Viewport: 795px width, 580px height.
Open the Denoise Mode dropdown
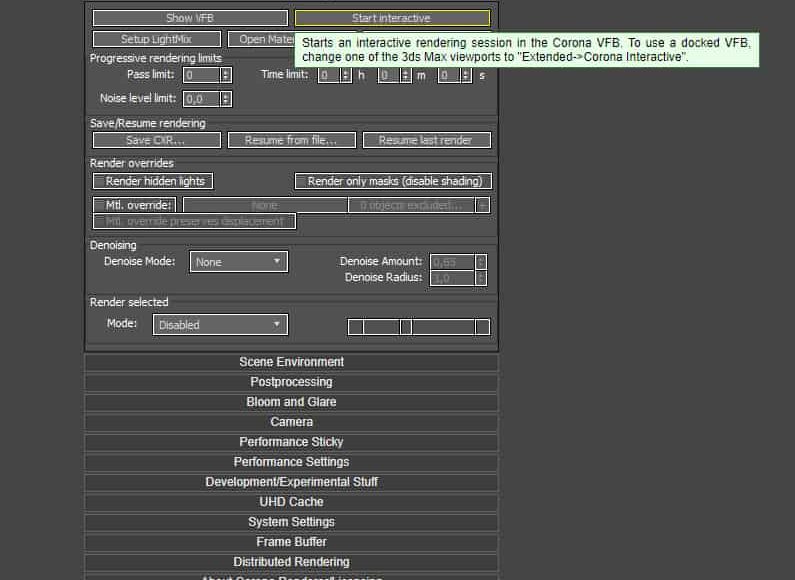pyautogui.click(x=237, y=262)
